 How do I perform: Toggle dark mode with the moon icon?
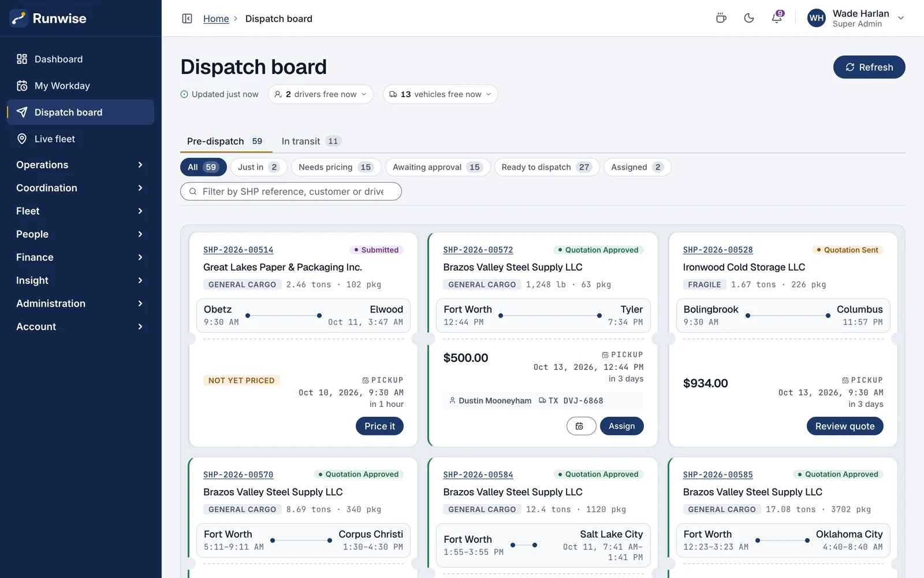point(749,18)
